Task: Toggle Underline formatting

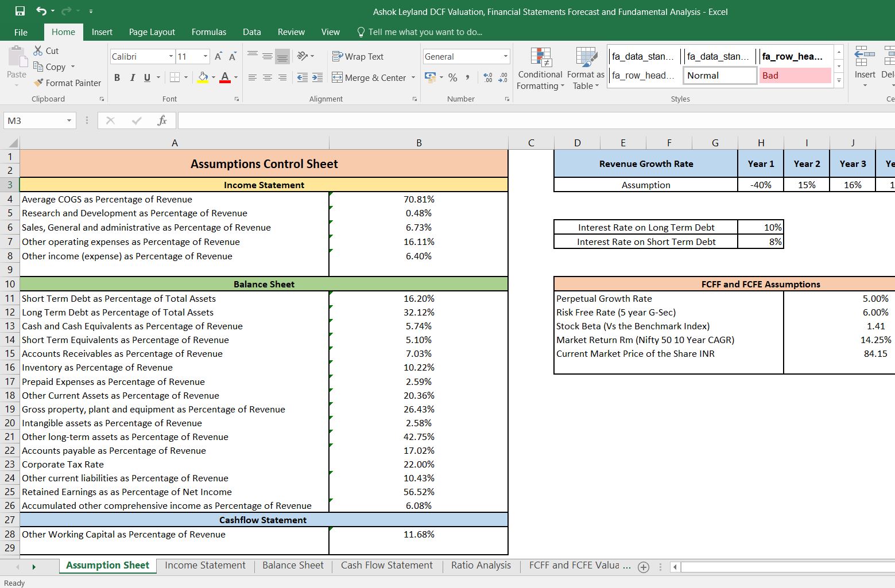Action: tap(147, 77)
